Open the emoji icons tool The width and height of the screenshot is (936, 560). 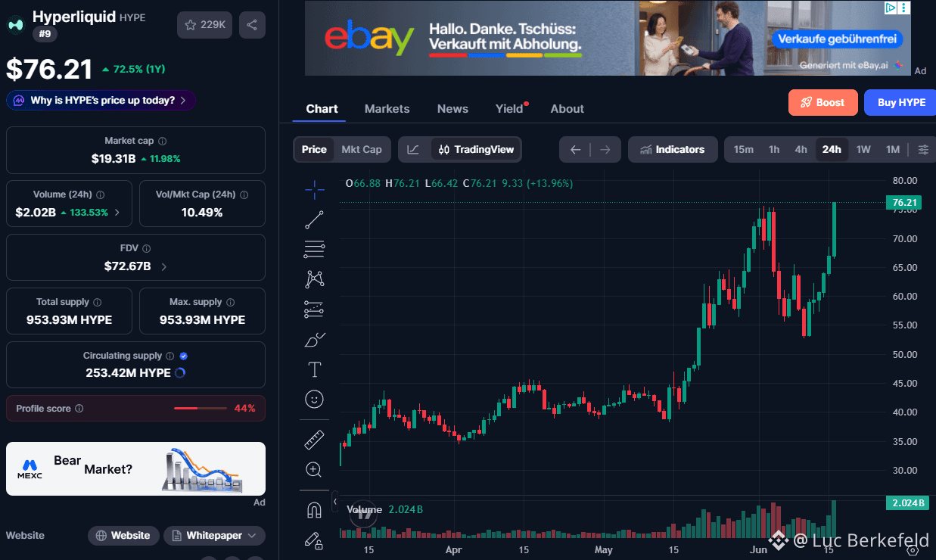314,399
